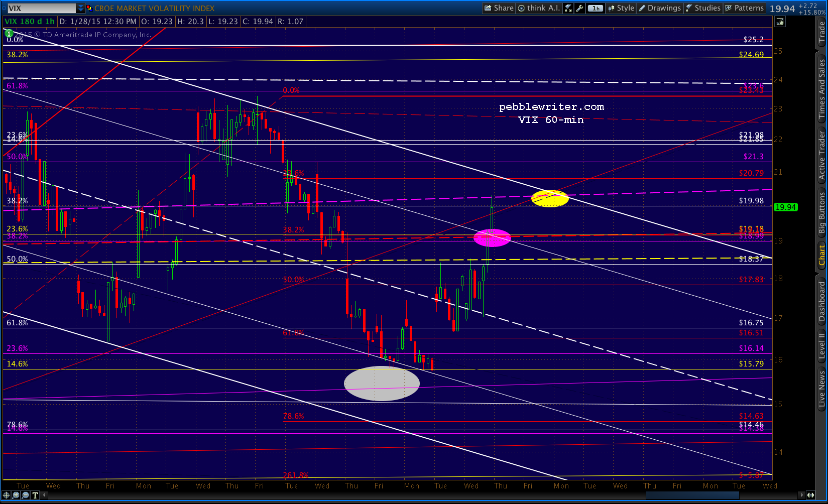Click the 'CBOE MARKET VOLATILITY INDEX' title
828x504 pixels.
click(155, 9)
